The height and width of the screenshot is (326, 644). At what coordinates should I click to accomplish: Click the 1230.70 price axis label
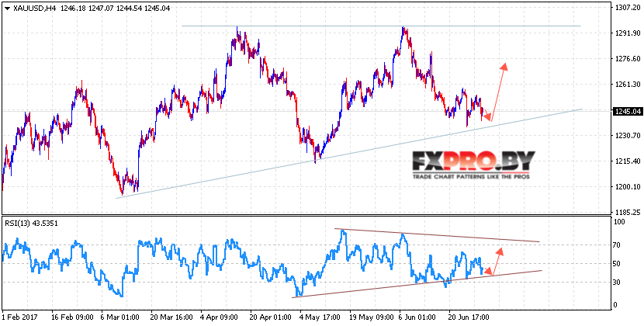[x=626, y=135]
